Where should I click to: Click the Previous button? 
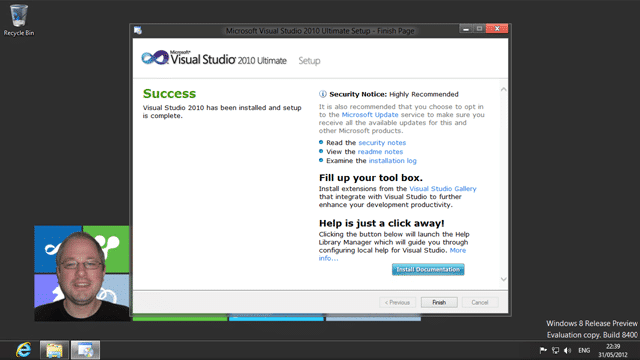coord(398,302)
